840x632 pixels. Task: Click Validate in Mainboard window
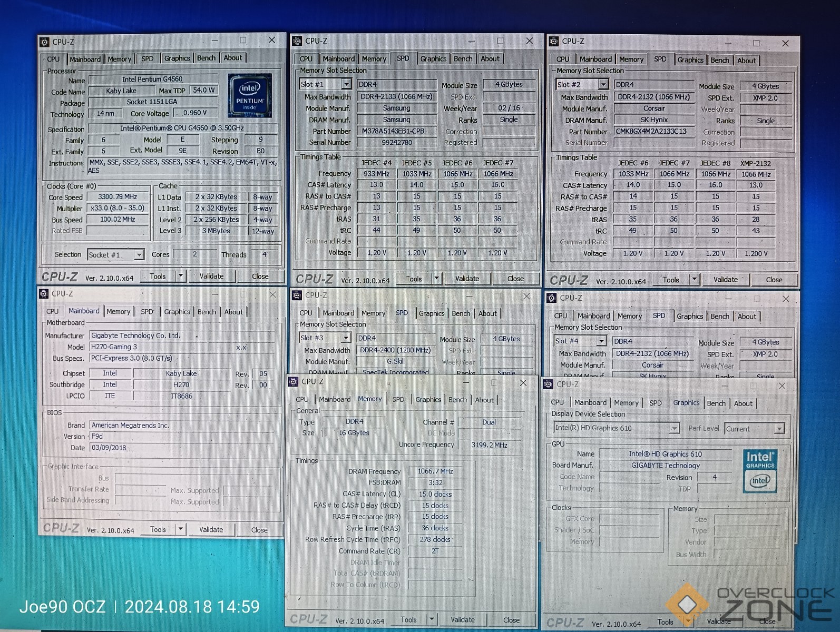(x=211, y=529)
